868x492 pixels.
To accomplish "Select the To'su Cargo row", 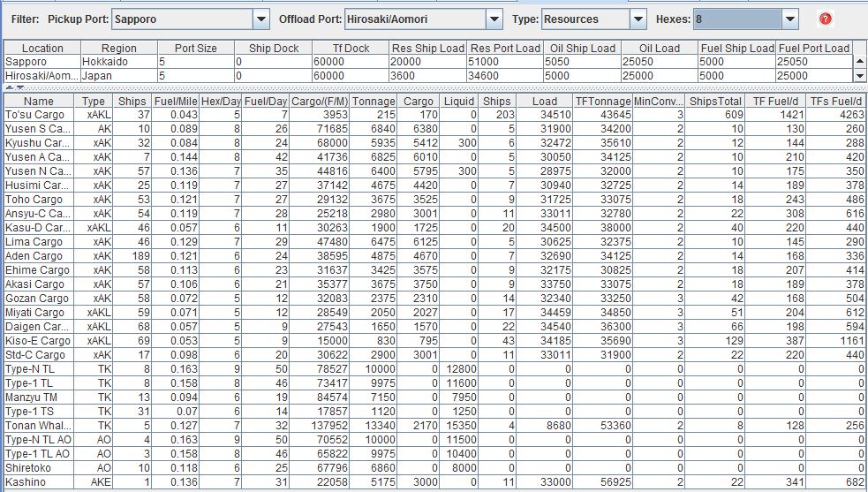I will click(x=435, y=115).
